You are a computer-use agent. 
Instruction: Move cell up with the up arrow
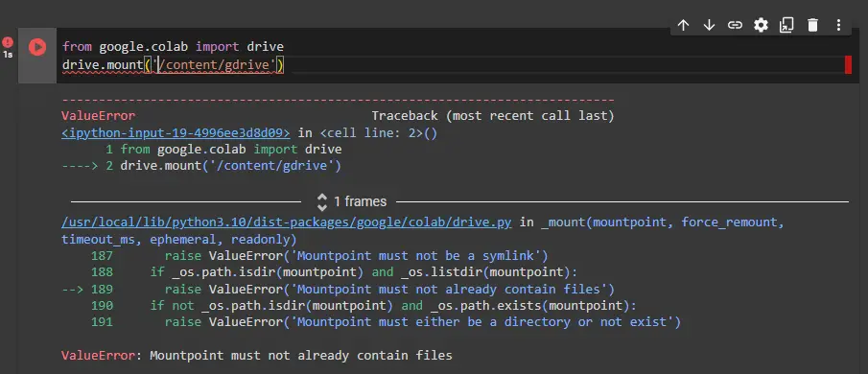[x=684, y=25]
